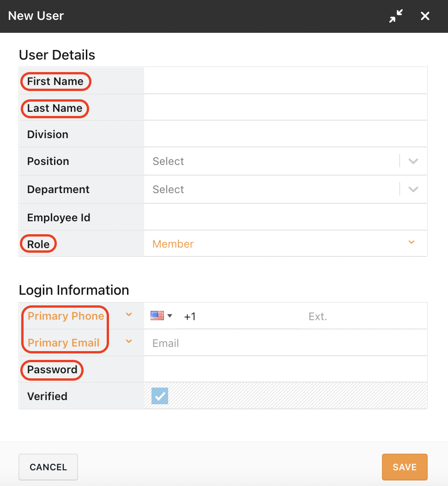Click the Primary Phone label
448x486 pixels.
click(66, 316)
